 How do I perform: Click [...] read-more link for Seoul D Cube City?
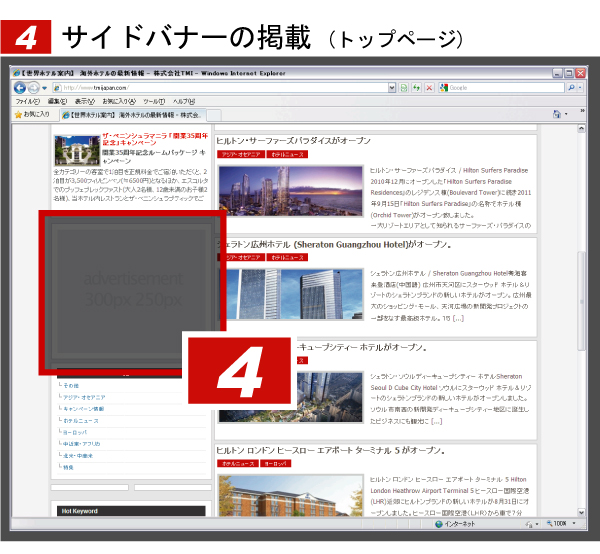437,421
